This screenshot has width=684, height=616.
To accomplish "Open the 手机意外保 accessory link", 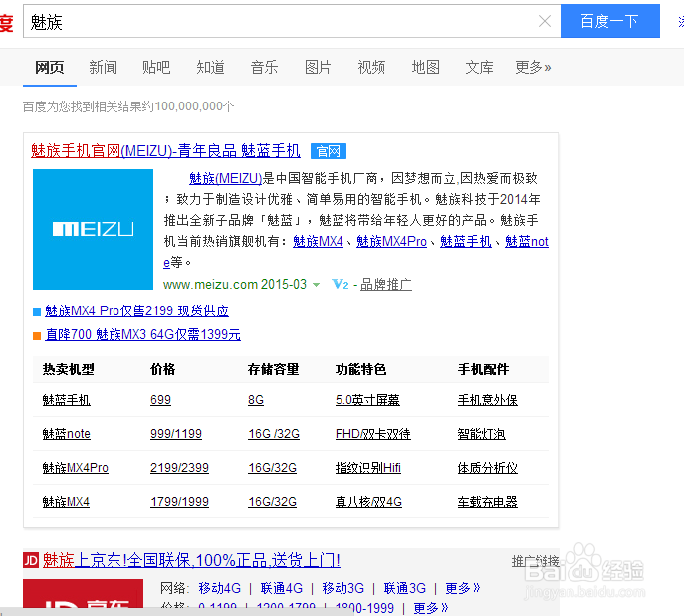I will (487, 400).
